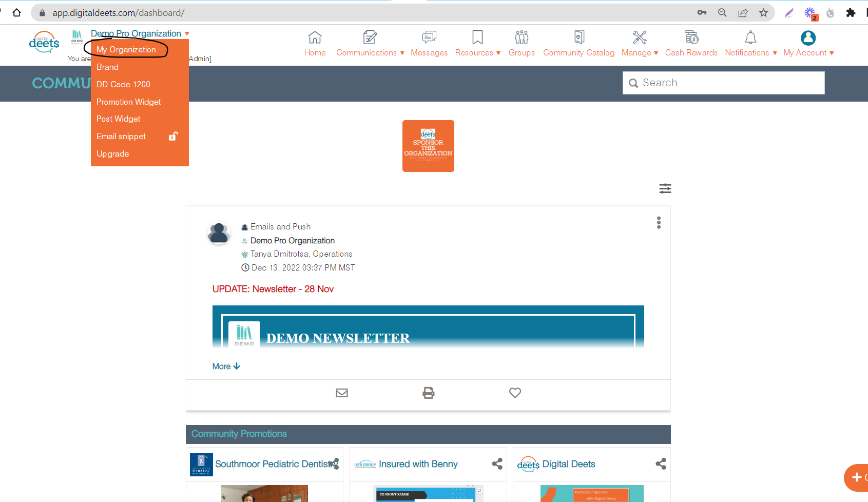868x502 pixels.
Task: Share the Southmoor Pediatric Dentistry promotion
Action: (334, 464)
